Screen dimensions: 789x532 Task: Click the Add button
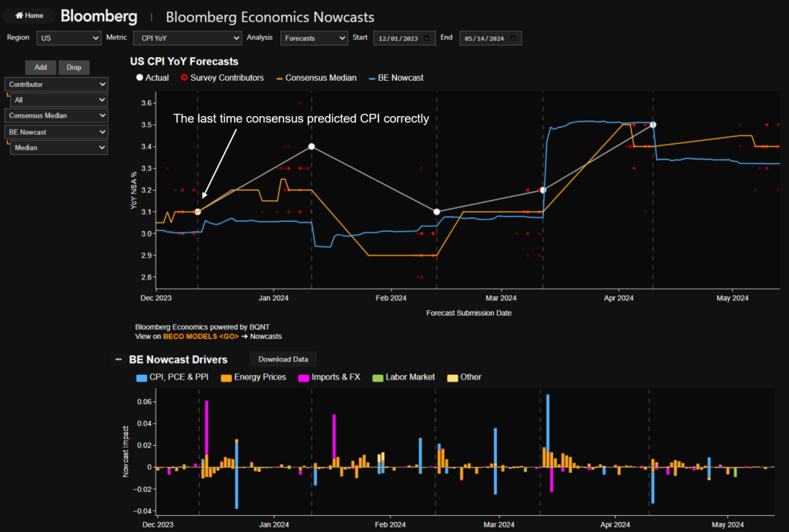pos(40,68)
